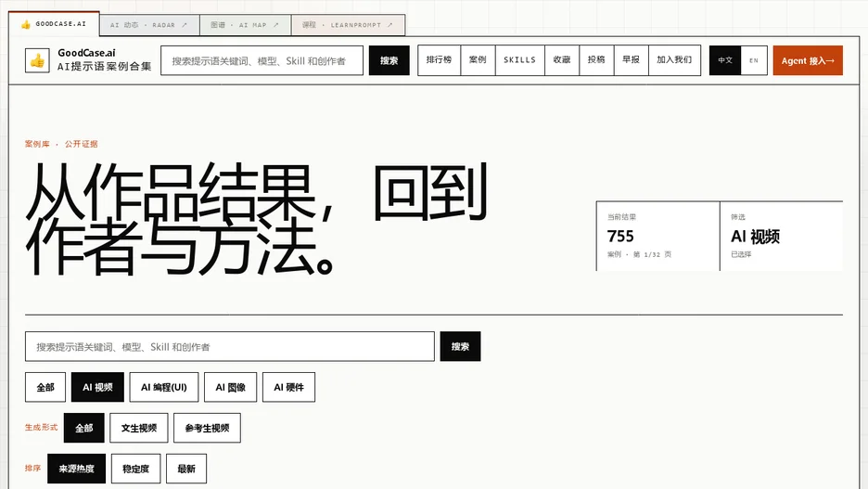Click the arrow icon on LearnPrompt tab
868x489 pixels.
389,25
